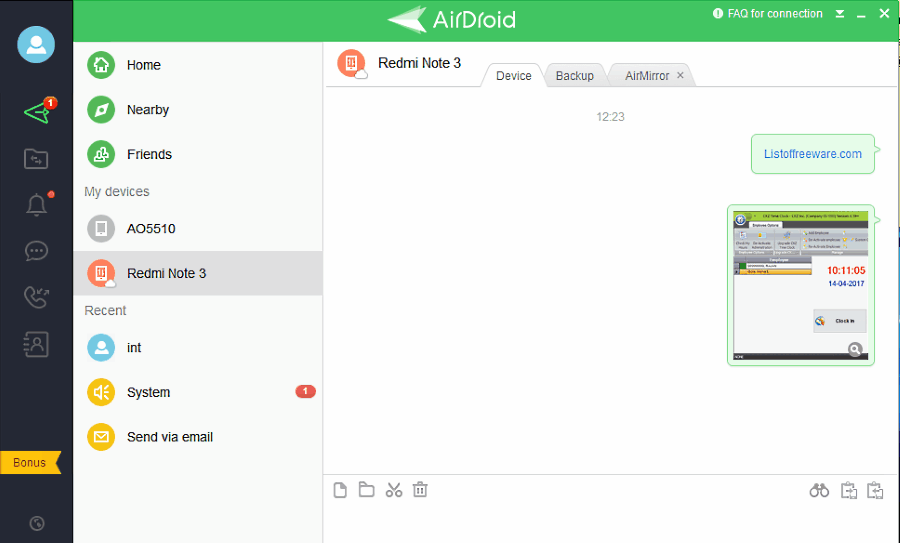This screenshot has width=900, height=543.
Task: Open the Listoffreeware.com link
Action: coord(812,154)
